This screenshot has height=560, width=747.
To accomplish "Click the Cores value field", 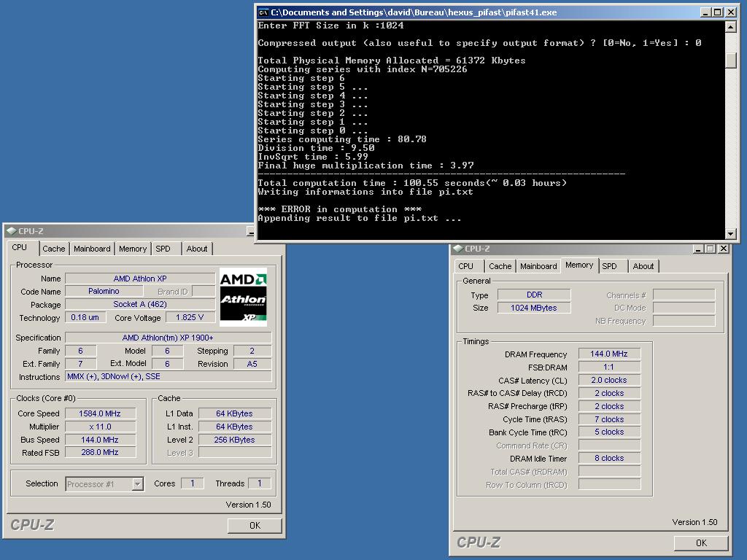I will (x=193, y=483).
